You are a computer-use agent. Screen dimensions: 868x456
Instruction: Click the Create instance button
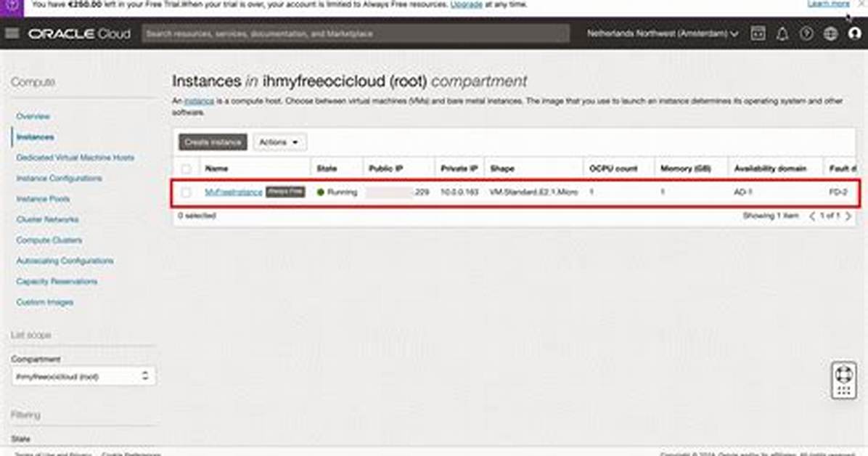pos(213,142)
